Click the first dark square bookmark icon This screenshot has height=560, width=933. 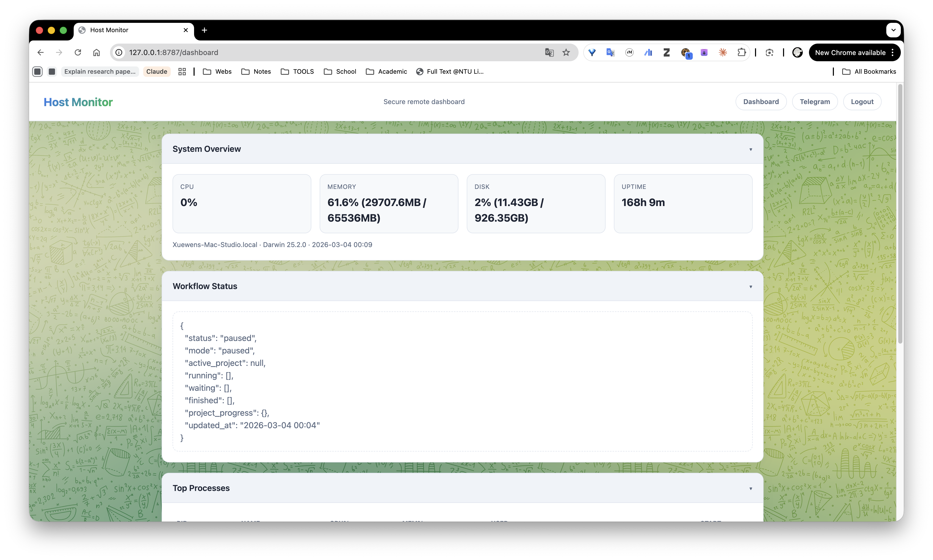tap(37, 72)
